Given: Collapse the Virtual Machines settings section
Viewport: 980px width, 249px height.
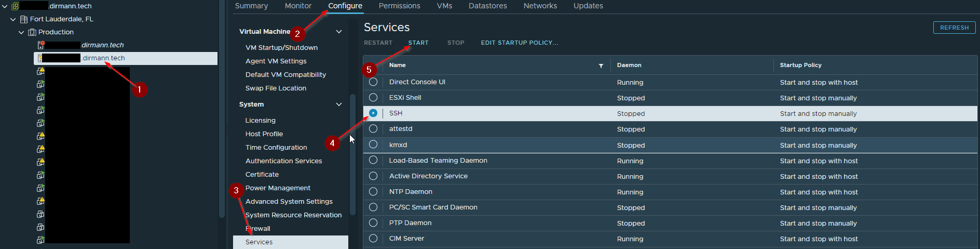Looking at the screenshot, I should pyautogui.click(x=339, y=32).
